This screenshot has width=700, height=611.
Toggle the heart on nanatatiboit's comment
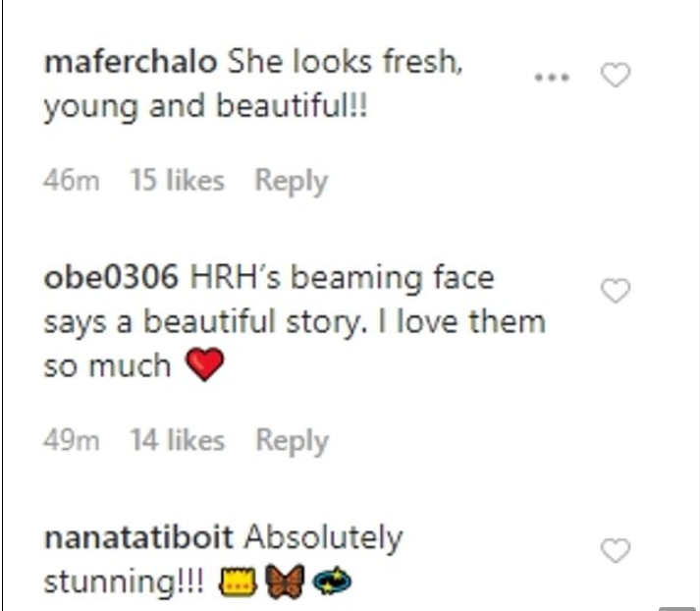(x=615, y=551)
